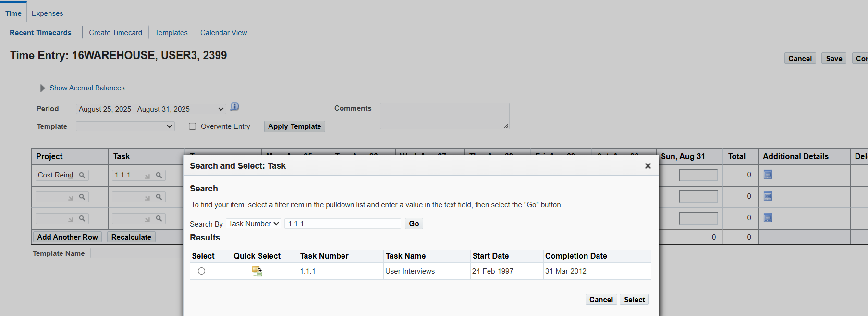
Task: Open the Search By Task Number dropdown
Action: point(254,224)
